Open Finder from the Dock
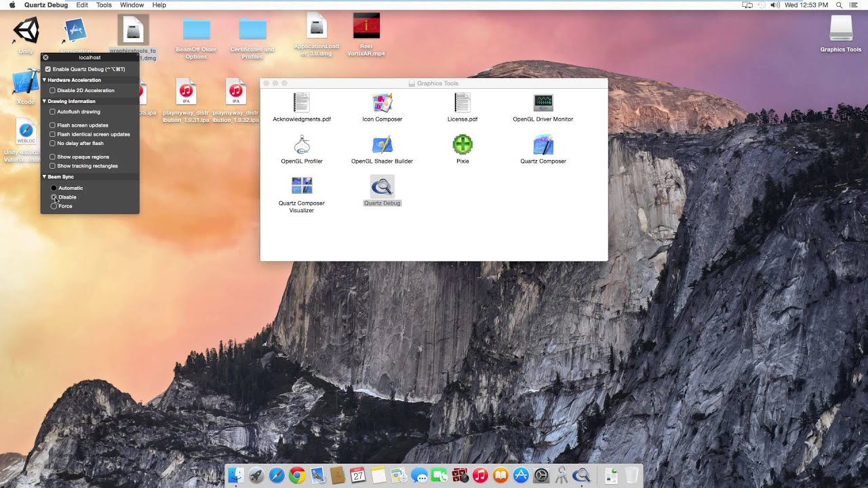This screenshot has width=868, height=488. click(x=235, y=475)
